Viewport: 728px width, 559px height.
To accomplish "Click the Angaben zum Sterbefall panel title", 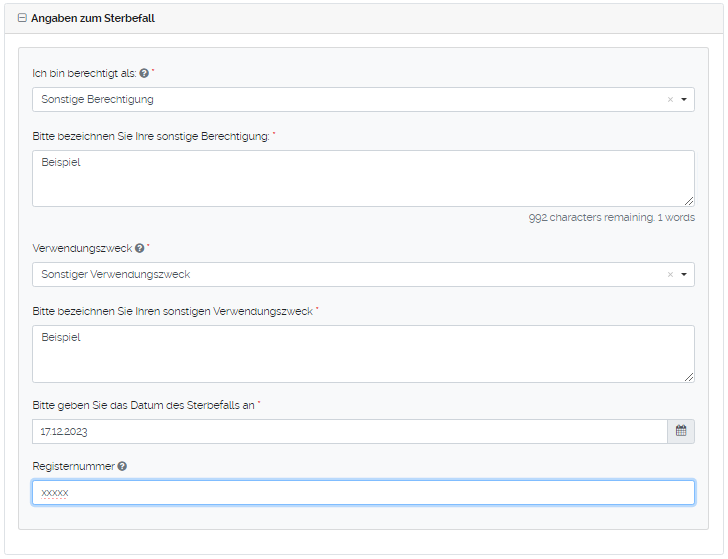I will click(93, 18).
